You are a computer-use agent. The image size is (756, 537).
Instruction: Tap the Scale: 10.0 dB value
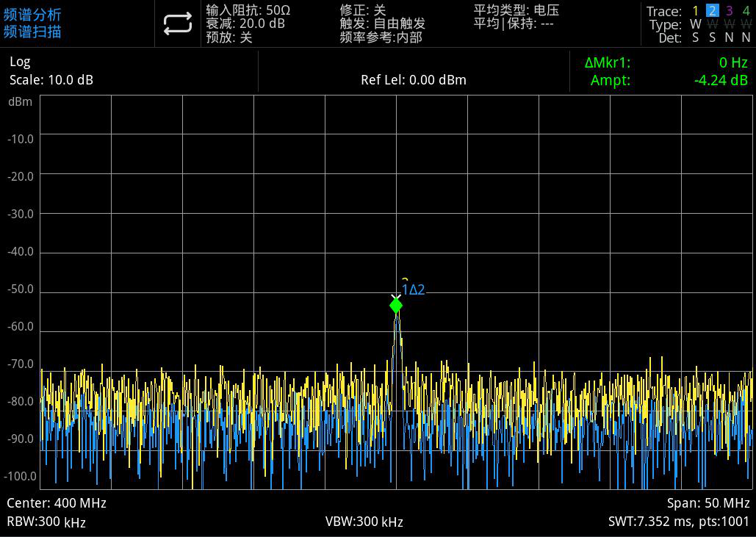[x=51, y=80]
